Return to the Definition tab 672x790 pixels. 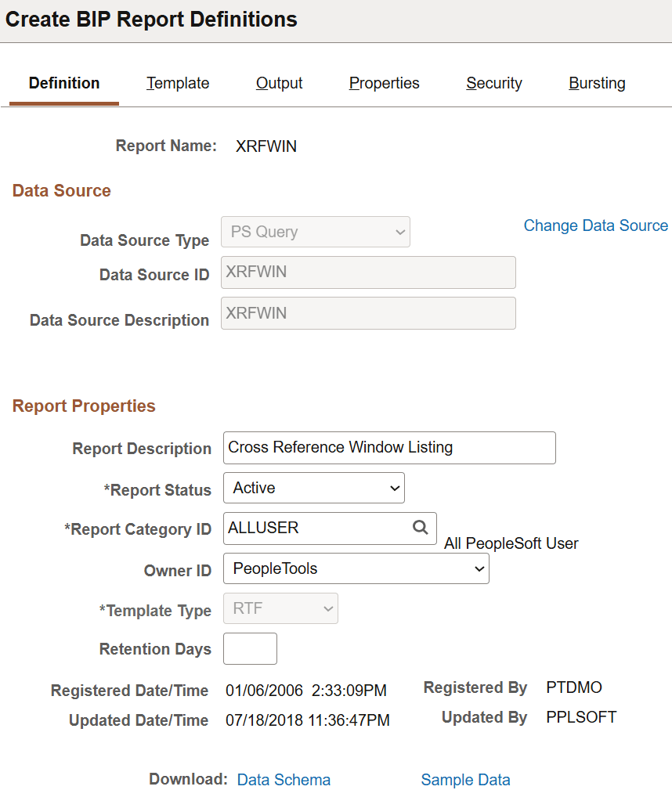click(x=63, y=83)
